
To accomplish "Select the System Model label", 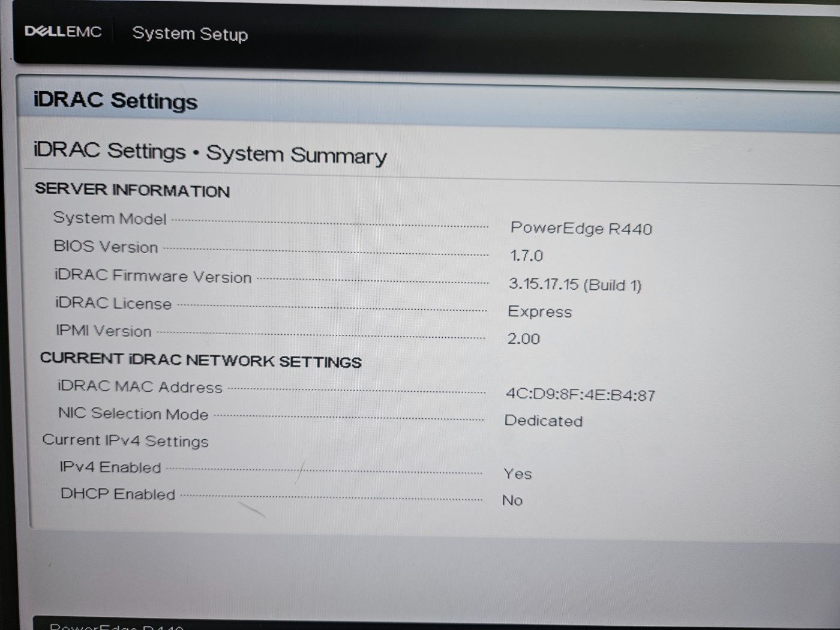I will (x=110, y=218).
